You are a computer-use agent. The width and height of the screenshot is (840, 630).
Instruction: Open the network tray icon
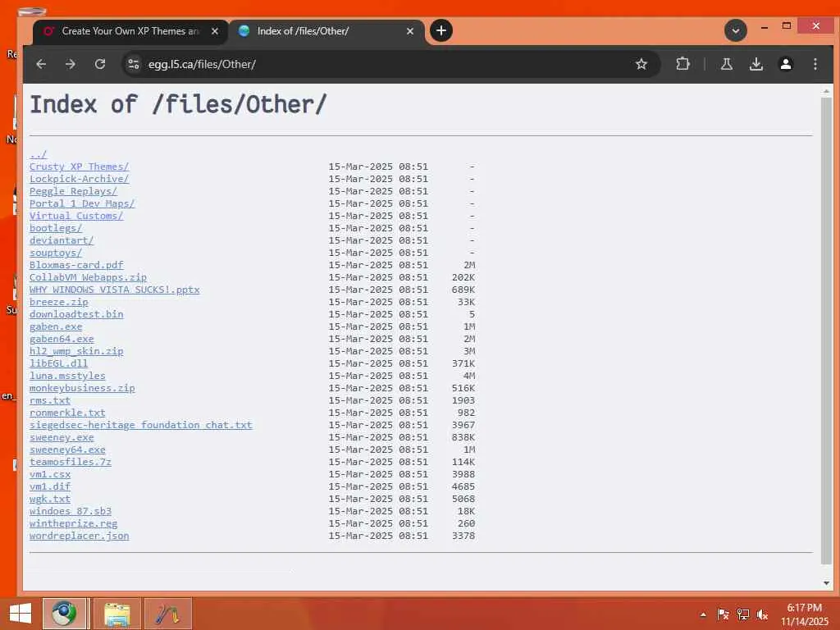point(742,614)
